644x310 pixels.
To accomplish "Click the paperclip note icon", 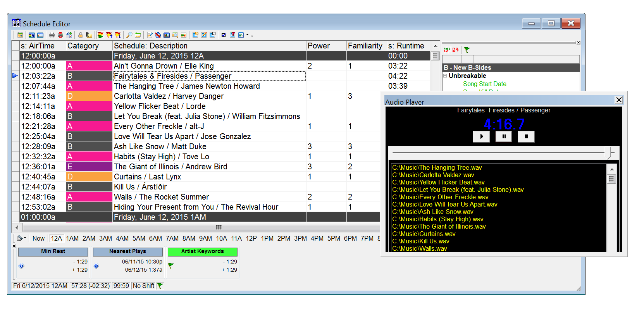I will [89, 35].
